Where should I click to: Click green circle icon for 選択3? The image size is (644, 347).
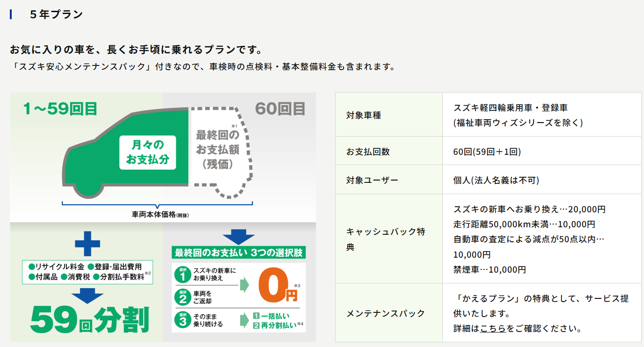[x=183, y=319]
